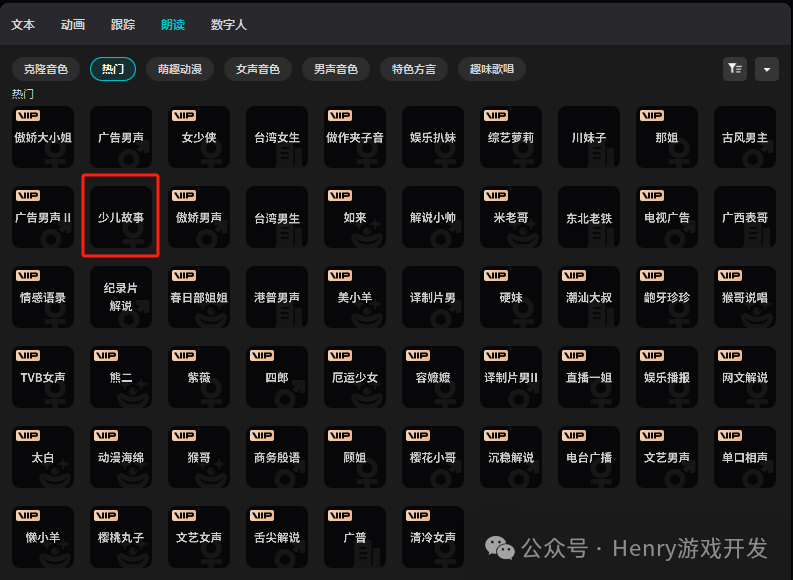The height and width of the screenshot is (580, 793).
Task: Select the 广告男声 II voice card
Action: click(43, 217)
